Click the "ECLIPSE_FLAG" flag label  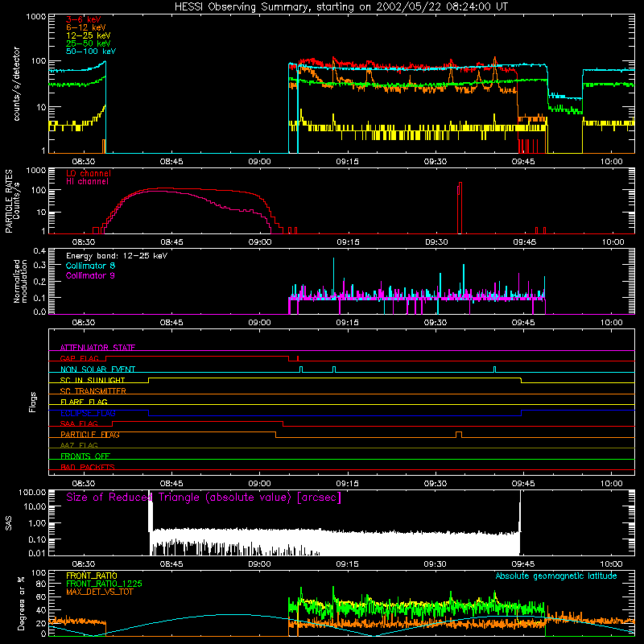88,413
